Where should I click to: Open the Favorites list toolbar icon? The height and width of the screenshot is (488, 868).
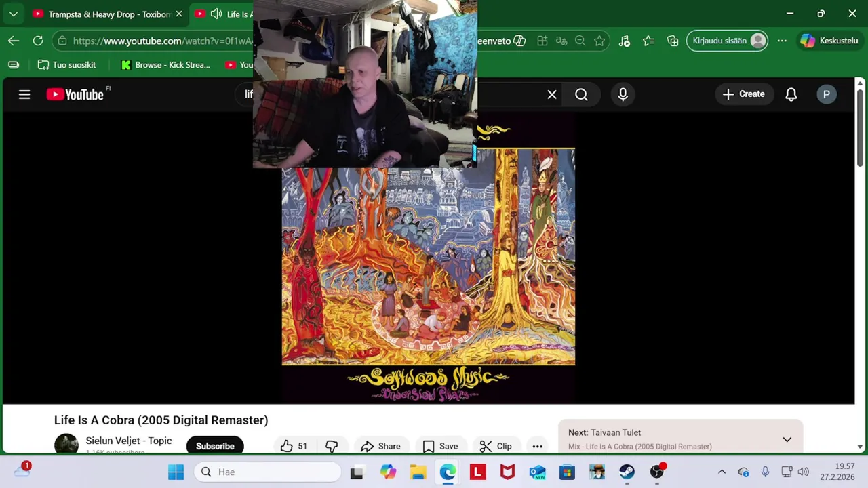click(649, 41)
